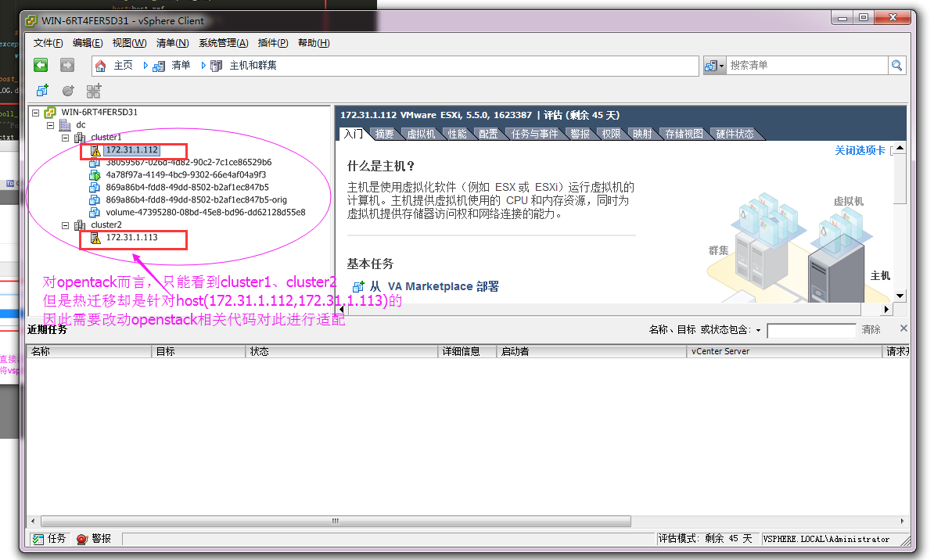Open the Inventory (清单) breadcrumb icon
The height and width of the screenshot is (560, 934).
click(x=159, y=66)
